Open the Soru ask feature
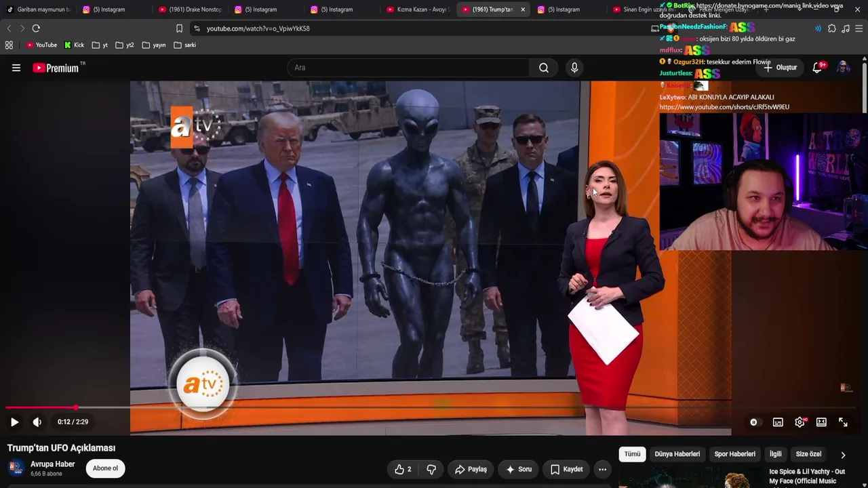Viewport: 868px width, 488px height. coord(519,469)
